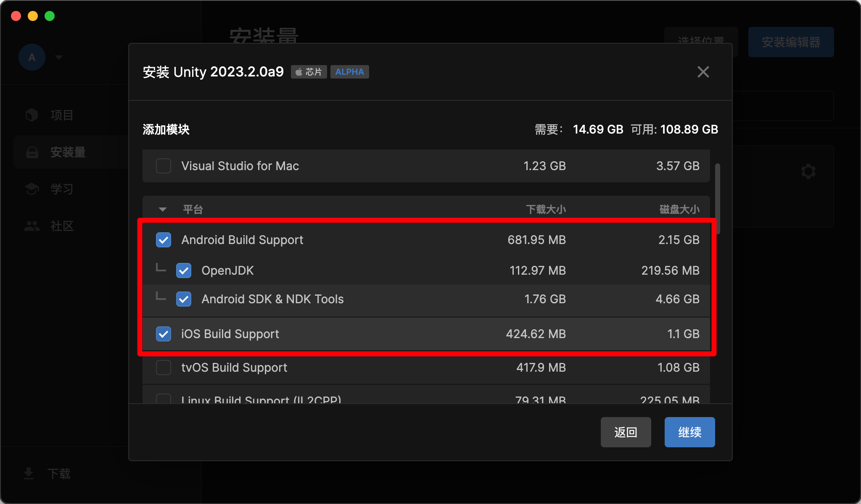Click the 安装编辑器 install editor button
861x504 pixels.
pyautogui.click(x=791, y=42)
